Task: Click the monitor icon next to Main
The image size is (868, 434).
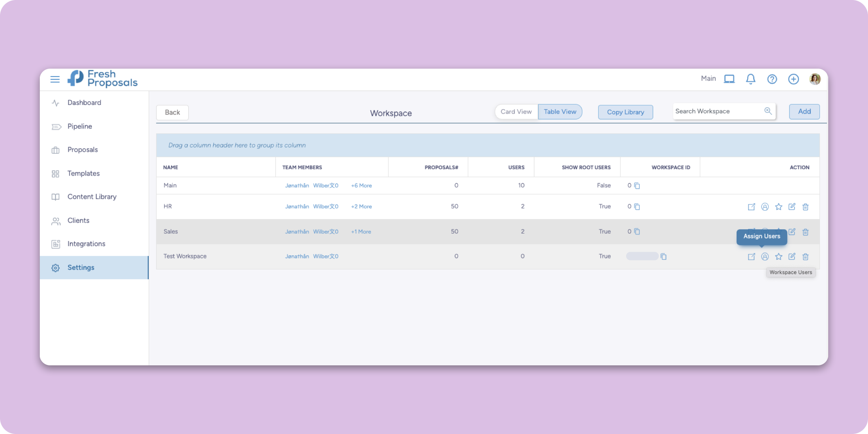Action: [x=729, y=79]
